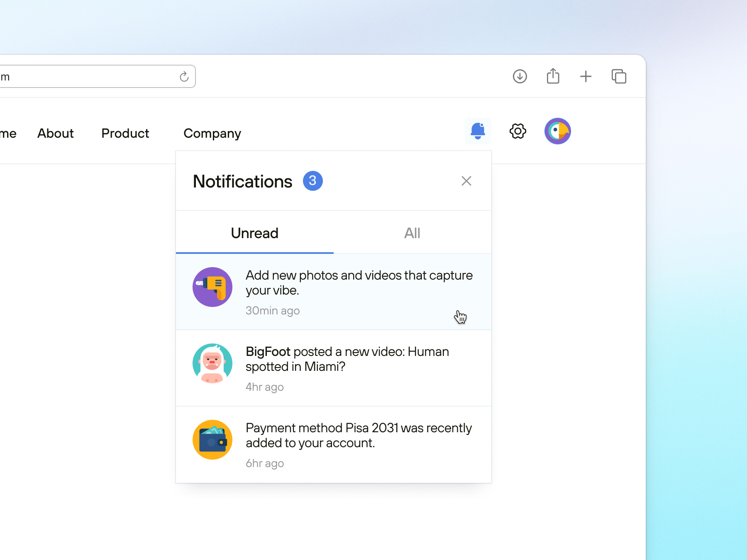Click the browser download icon
747x560 pixels.
(519, 76)
